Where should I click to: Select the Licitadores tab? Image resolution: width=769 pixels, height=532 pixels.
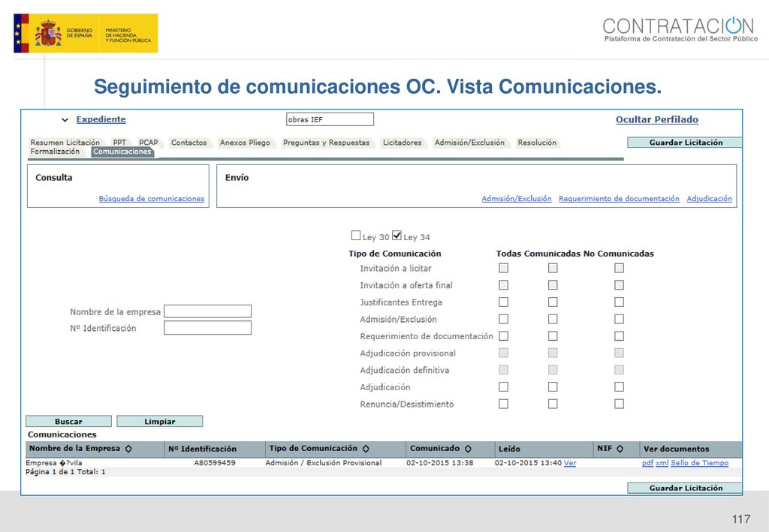(x=403, y=143)
